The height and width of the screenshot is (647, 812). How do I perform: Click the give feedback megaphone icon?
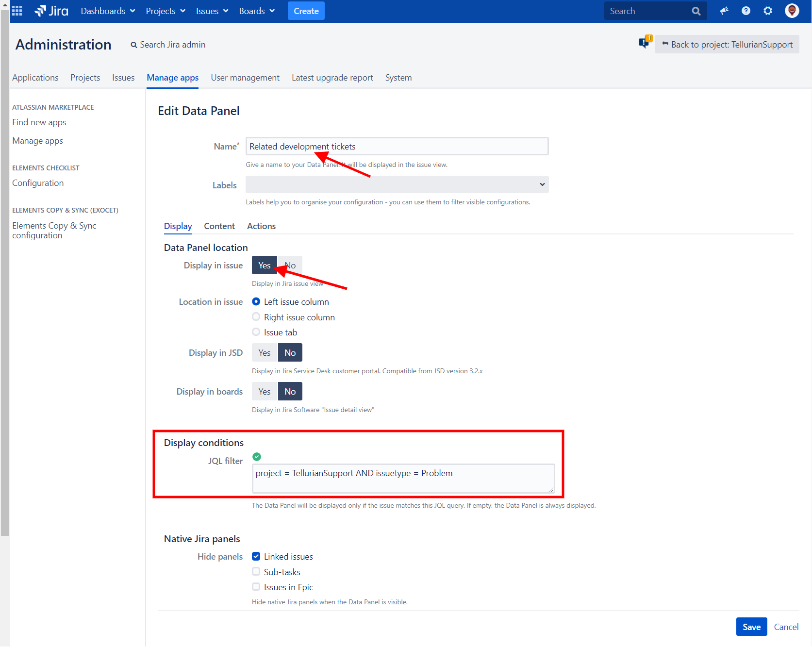[x=724, y=11]
